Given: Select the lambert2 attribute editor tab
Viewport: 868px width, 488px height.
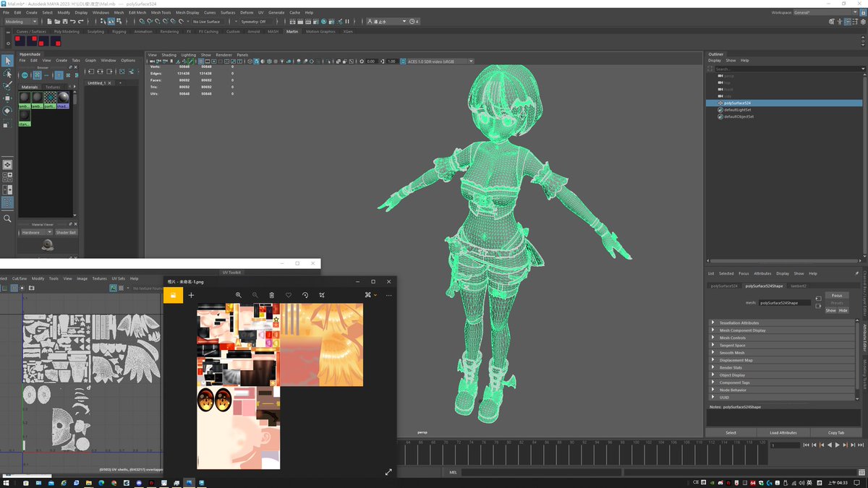Looking at the screenshot, I should (x=798, y=286).
